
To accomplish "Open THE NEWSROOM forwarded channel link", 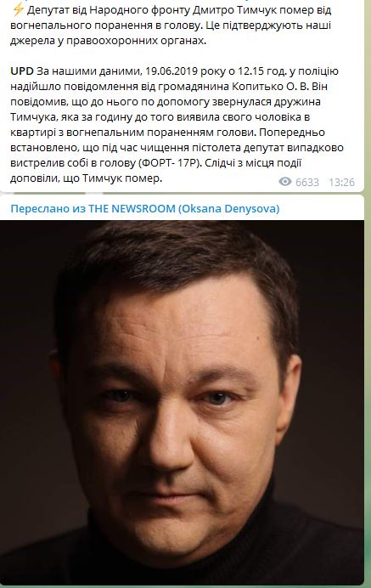I will click(132, 208).
